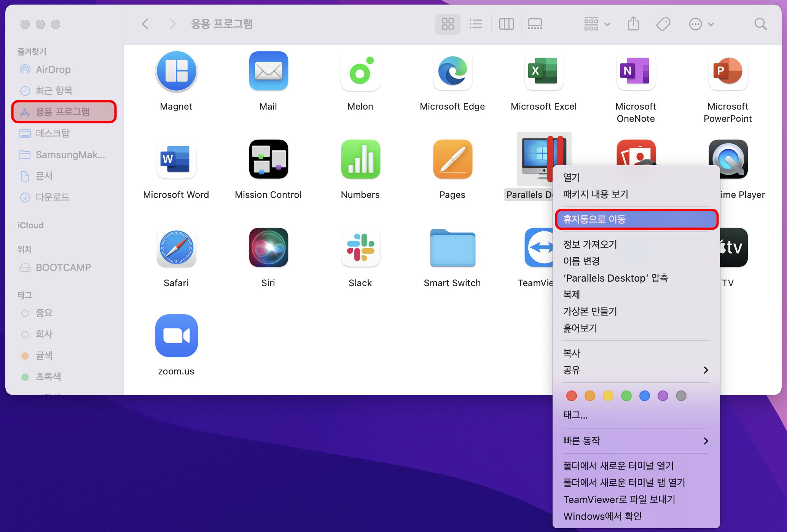Click the Slack application icon
This screenshot has width=787, height=532.
point(360,248)
